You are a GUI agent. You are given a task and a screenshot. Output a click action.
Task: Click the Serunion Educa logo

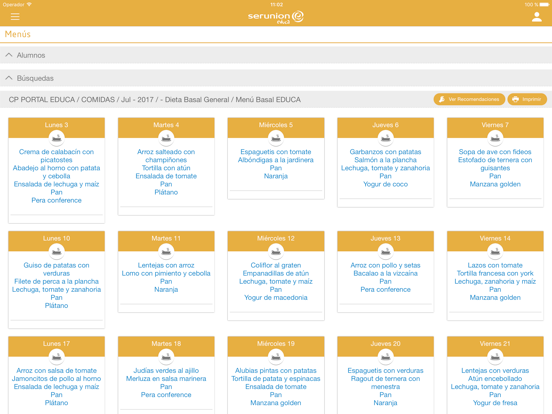click(276, 17)
